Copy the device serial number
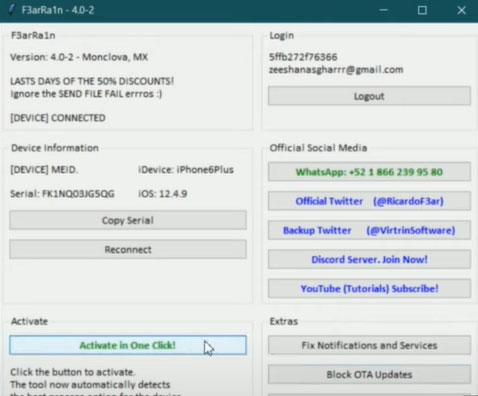The image size is (478, 396). pos(128,220)
